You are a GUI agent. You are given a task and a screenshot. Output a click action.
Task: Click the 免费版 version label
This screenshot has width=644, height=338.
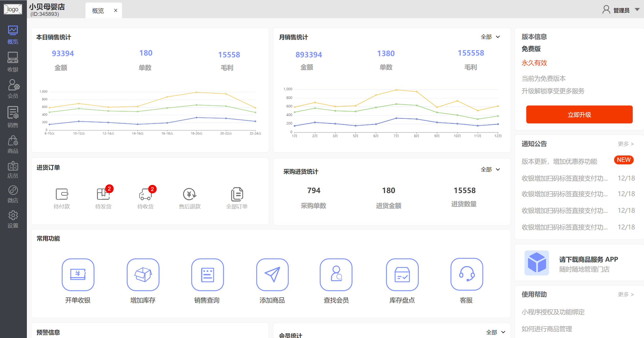click(531, 49)
